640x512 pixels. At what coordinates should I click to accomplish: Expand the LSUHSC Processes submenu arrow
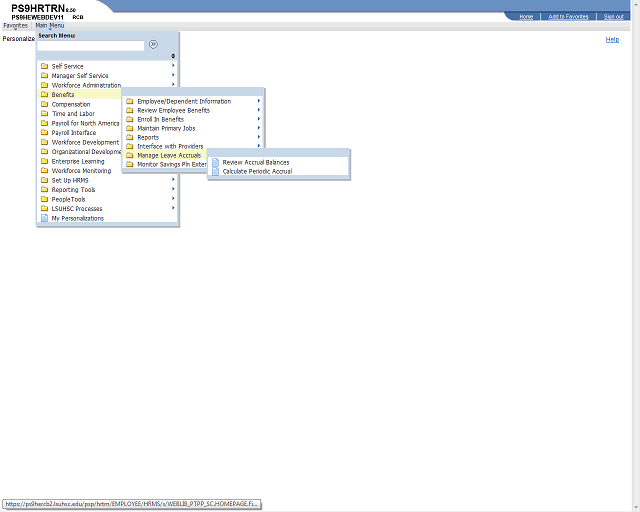click(x=173, y=208)
